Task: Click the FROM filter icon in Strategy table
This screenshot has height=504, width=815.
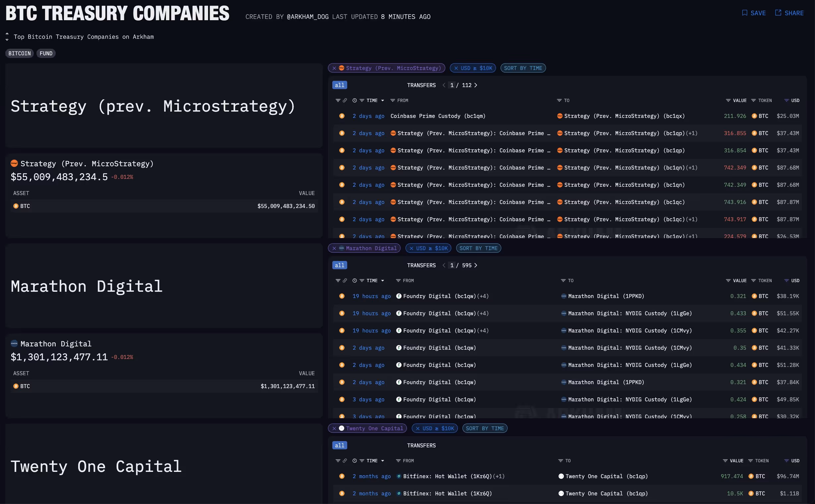Action: (x=393, y=100)
